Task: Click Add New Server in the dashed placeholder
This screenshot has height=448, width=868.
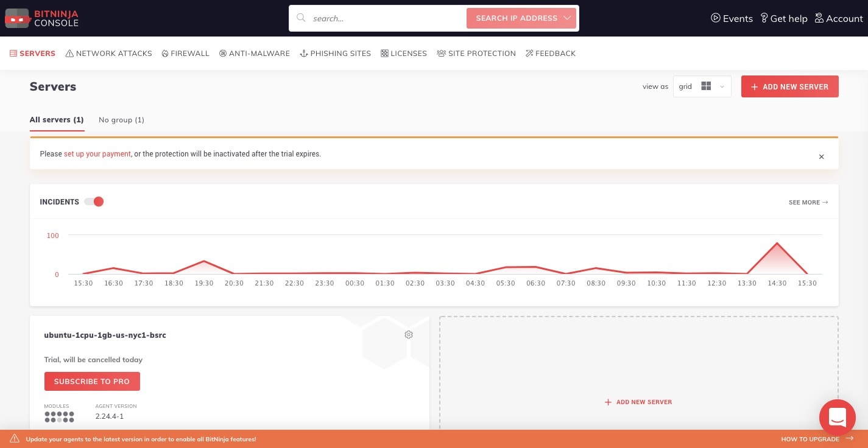Action: click(638, 402)
